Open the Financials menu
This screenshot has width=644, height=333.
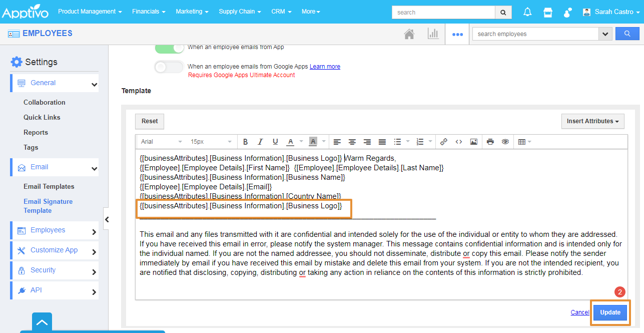(149, 12)
